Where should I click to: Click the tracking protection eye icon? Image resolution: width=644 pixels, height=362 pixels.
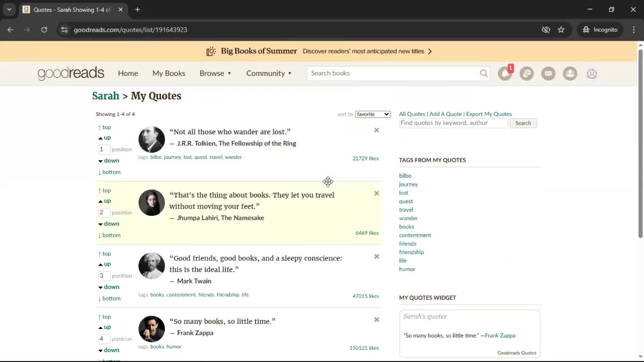tap(546, 30)
